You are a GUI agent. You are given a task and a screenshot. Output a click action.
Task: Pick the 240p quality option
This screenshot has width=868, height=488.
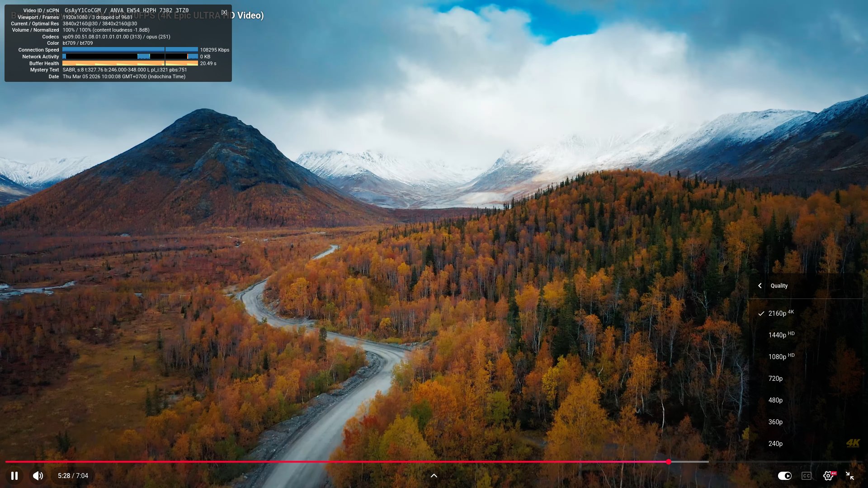click(x=775, y=444)
